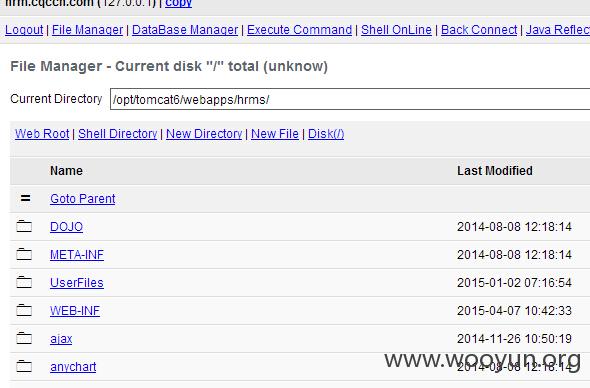Open the File Manager menu link

pos(87,30)
